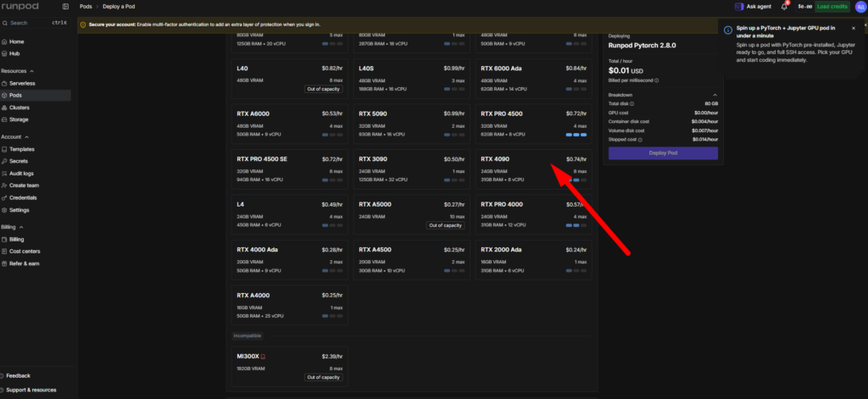This screenshot has width=868, height=399.
Task: Select the RTX 4000 Ada GPU card
Action: tap(290, 259)
